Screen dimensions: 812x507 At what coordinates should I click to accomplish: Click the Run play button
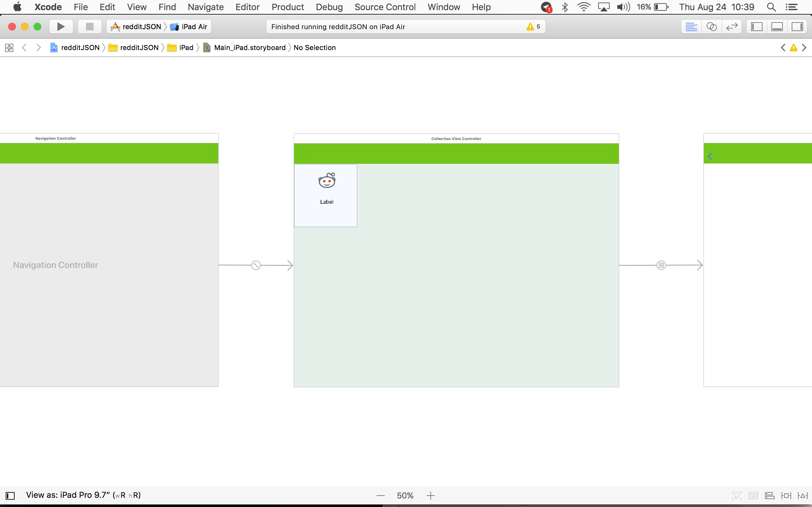(x=61, y=27)
